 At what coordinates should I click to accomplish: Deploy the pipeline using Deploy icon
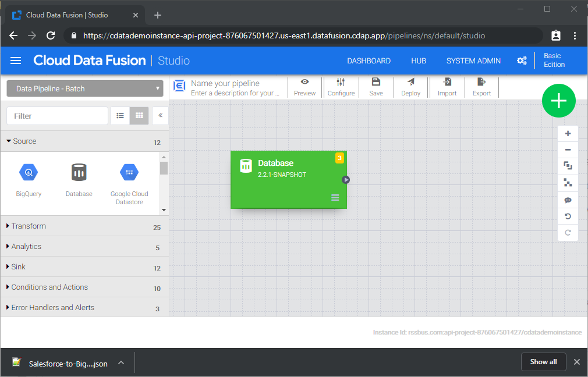coord(410,82)
